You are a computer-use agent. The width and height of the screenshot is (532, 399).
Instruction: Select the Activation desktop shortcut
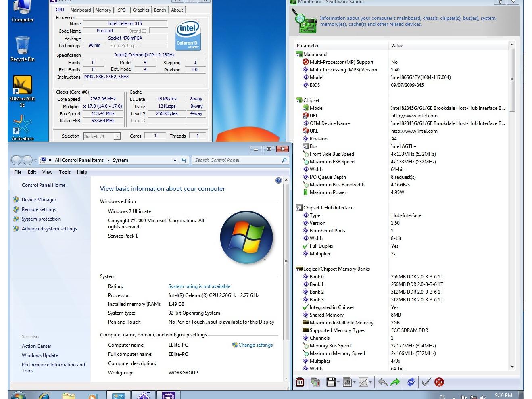(23, 128)
